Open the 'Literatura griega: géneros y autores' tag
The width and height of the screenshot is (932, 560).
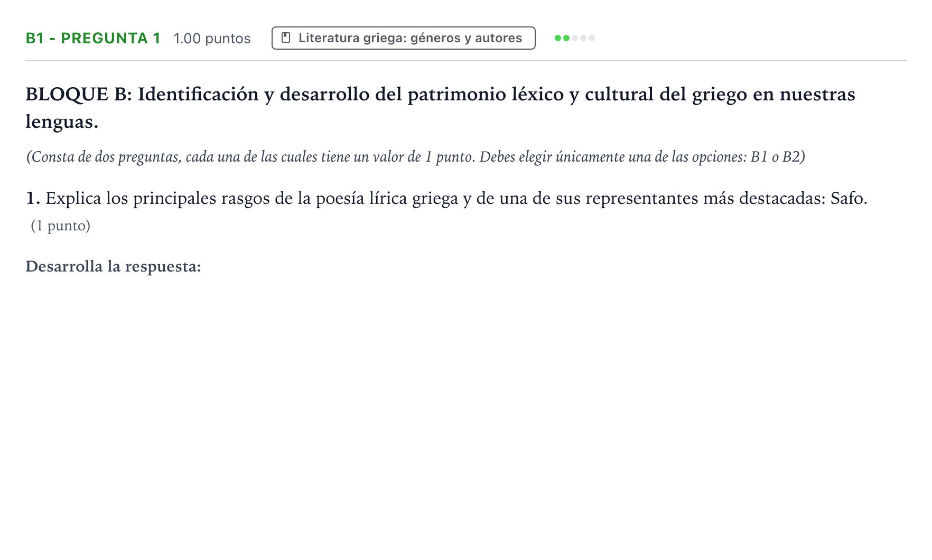tap(404, 38)
